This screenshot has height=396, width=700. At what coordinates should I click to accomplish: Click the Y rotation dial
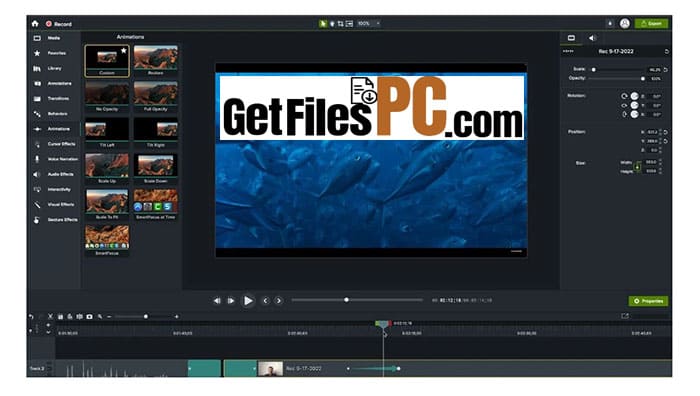(x=634, y=105)
